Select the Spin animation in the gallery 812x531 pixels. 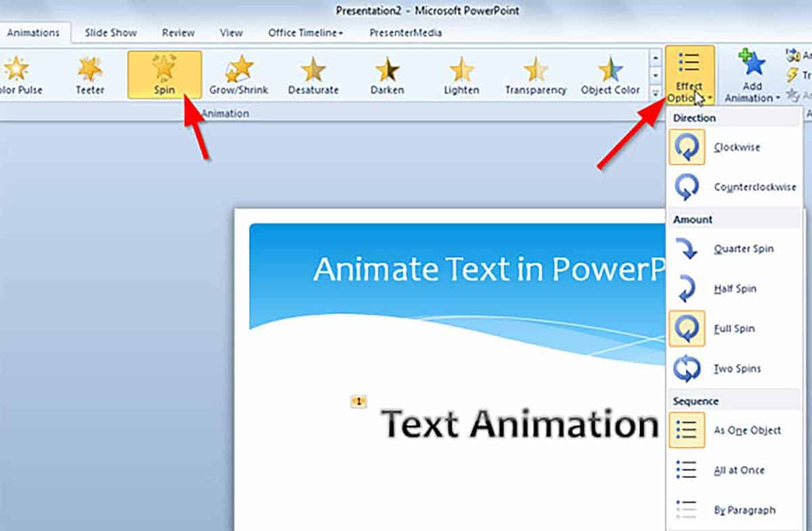164,75
